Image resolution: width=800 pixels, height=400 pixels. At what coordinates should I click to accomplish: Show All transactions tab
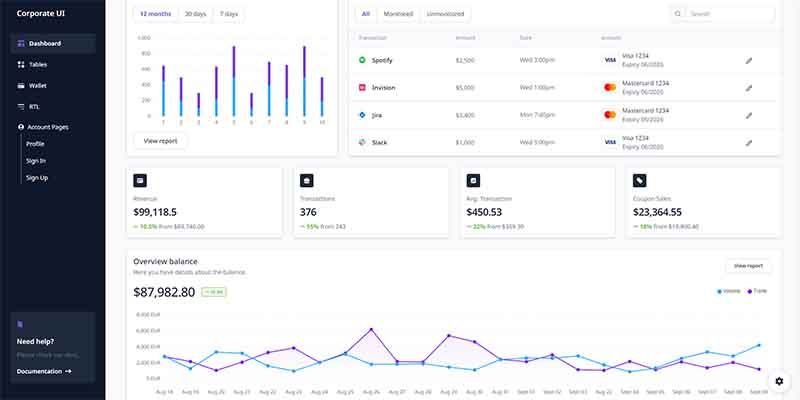pos(366,14)
